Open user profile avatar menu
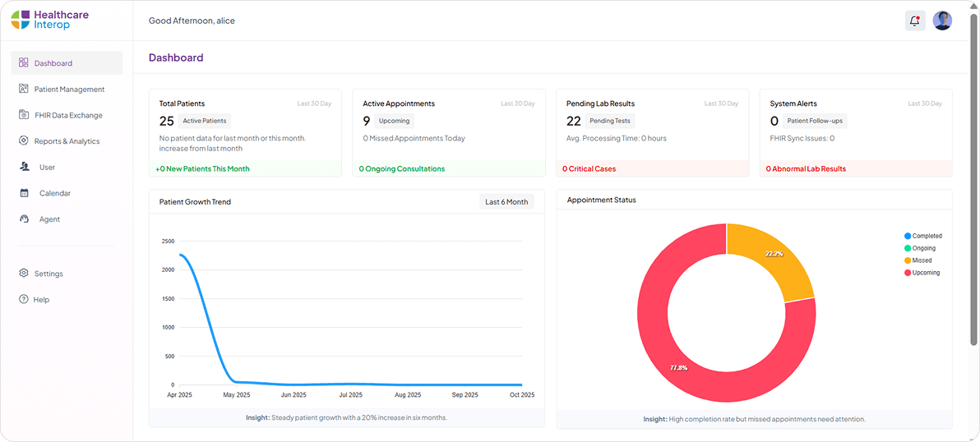Image resolution: width=980 pixels, height=442 pixels. (942, 21)
